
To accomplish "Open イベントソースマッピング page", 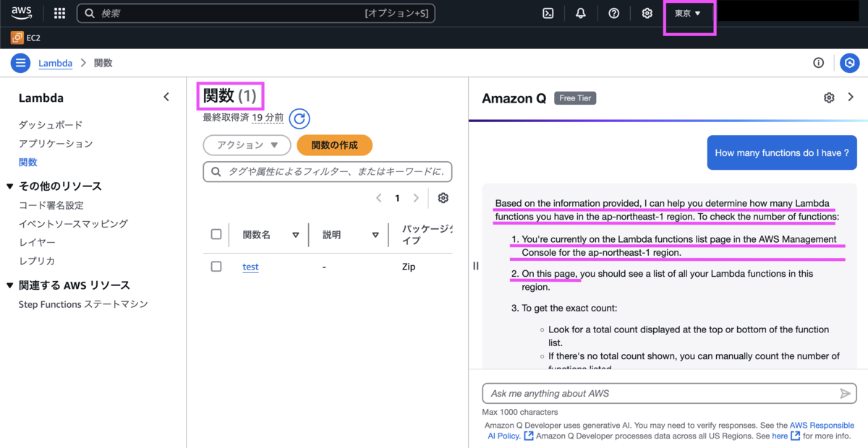I will coord(73,224).
